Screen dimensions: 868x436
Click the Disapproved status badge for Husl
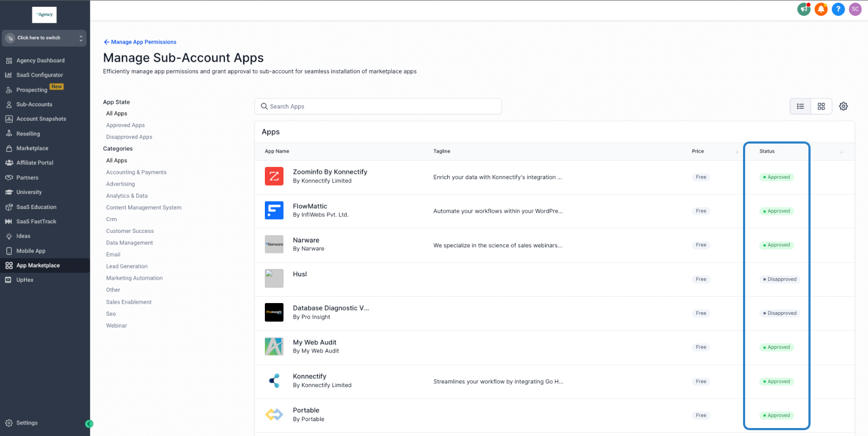tap(780, 279)
